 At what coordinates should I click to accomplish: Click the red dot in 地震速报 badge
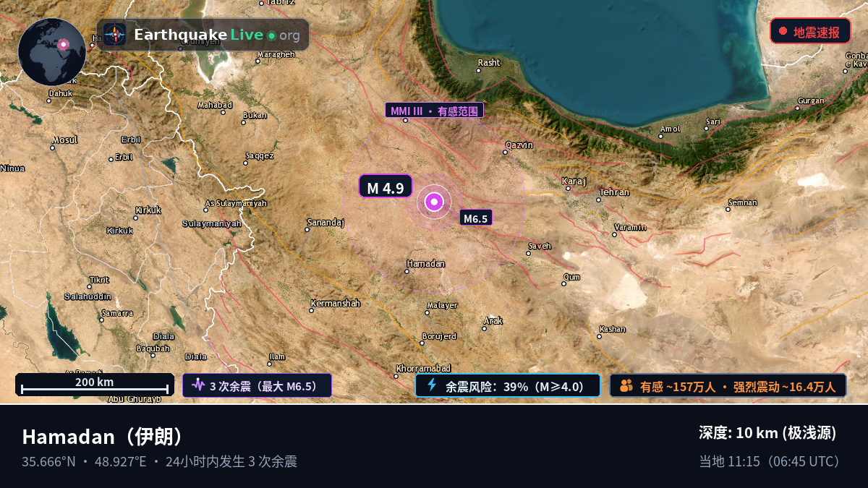click(783, 31)
